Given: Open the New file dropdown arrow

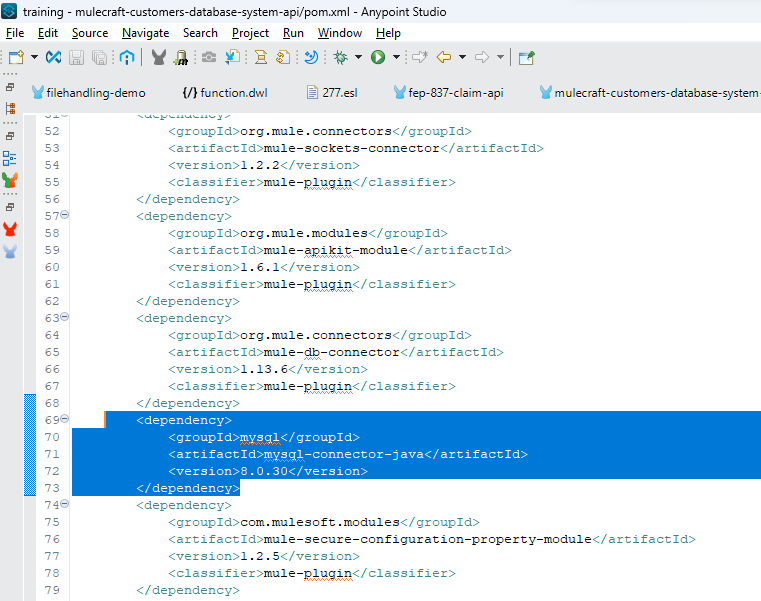Looking at the screenshot, I should pos(34,58).
